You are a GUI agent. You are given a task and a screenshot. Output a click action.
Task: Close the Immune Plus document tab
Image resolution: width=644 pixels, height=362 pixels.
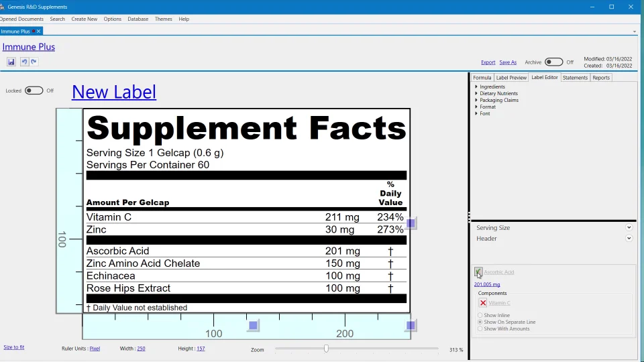click(39, 32)
